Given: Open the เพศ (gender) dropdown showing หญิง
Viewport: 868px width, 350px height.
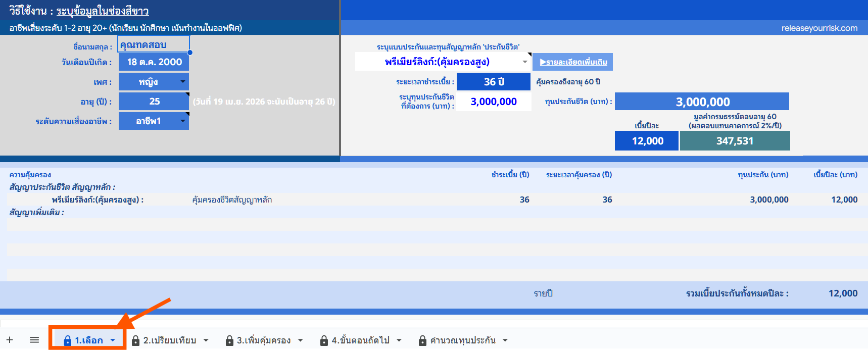Looking at the screenshot, I should point(183,81).
